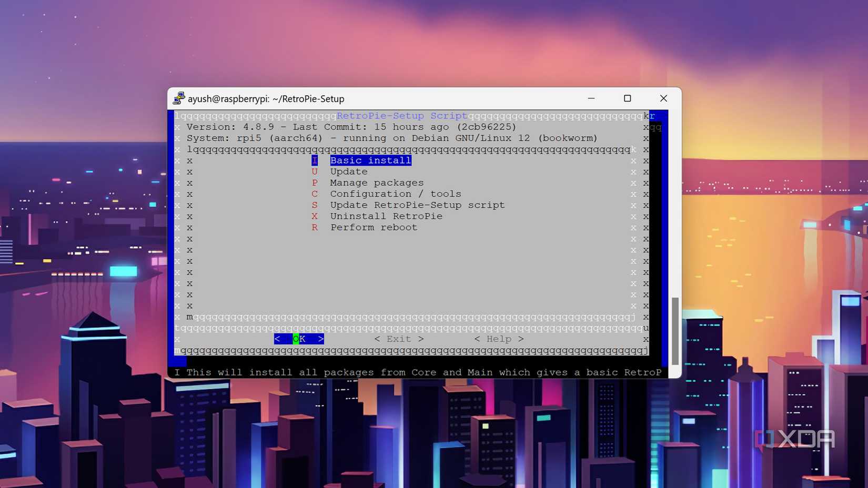Open the Help option
Screen dimensions: 868x488
pos(499,339)
